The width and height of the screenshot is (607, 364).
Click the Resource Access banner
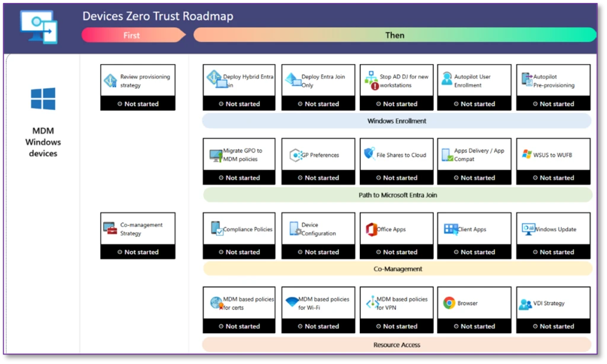(x=396, y=344)
